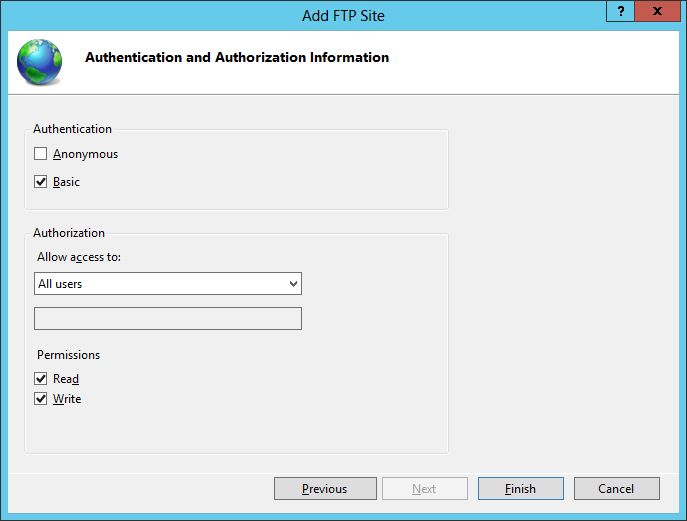The image size is (687, 521).
Task: Open the All users access dropdown
Action: [160, 284]
